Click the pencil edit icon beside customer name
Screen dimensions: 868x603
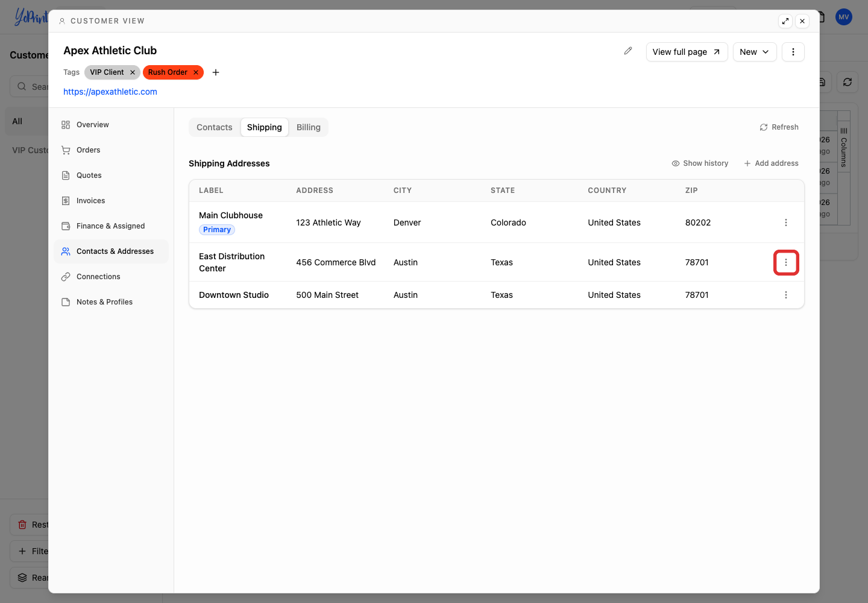pyautogui.click(x=628, y=51)
